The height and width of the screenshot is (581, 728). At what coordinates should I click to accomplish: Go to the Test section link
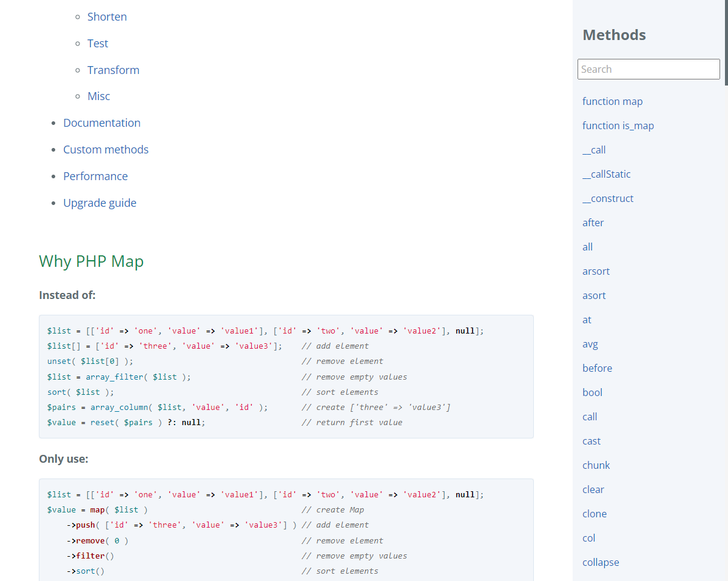[98, 44]
